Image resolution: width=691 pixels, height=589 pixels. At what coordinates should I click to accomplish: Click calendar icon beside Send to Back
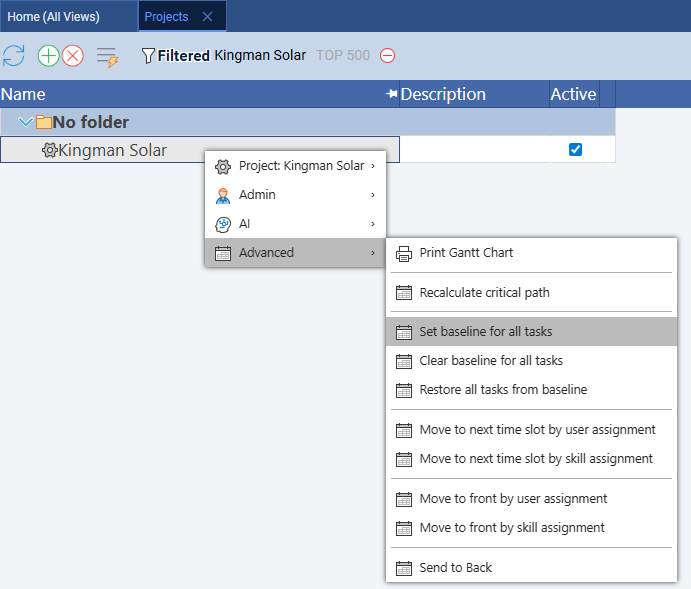[x=404, y=568]
